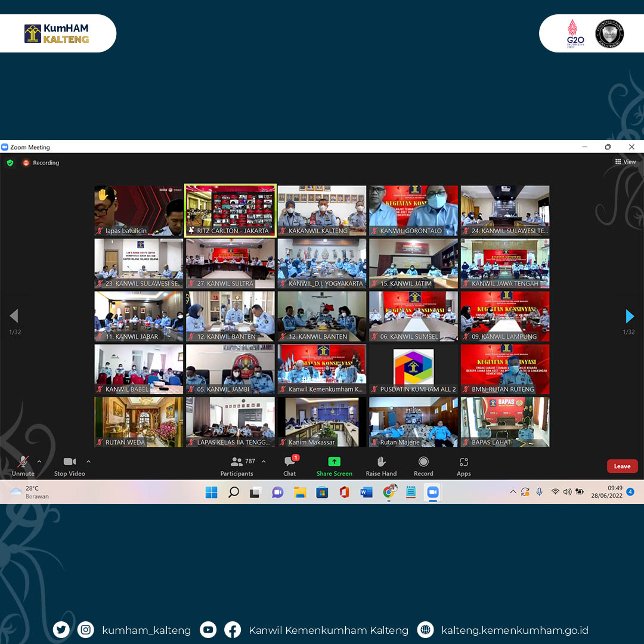The image size is (644, 644).
Task: Expand audio options arrow beside Unmute
Action: [39, 462]
